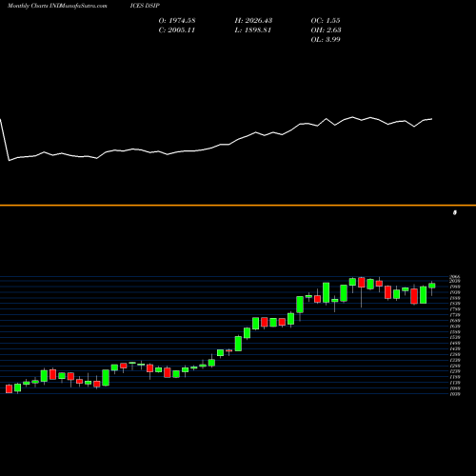Image resolution: width=476 pixels, height=476 pixels.
Task: Click the 'OH: 2.63' reading
Action: [326, 30]
